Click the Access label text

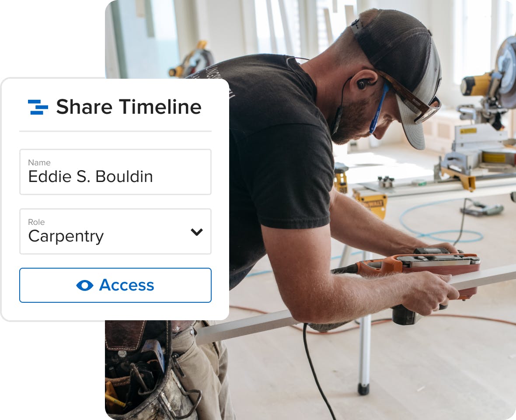(x=127, y=285)
